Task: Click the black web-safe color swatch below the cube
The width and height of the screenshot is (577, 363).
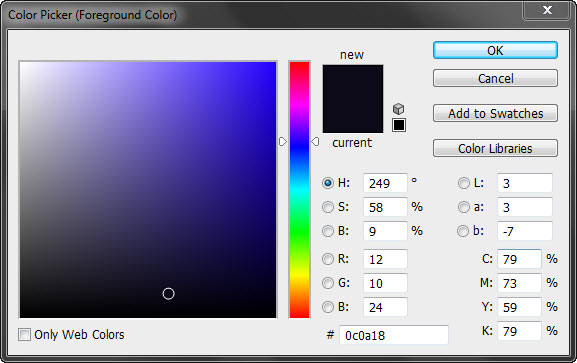Action: coord(399,125)
